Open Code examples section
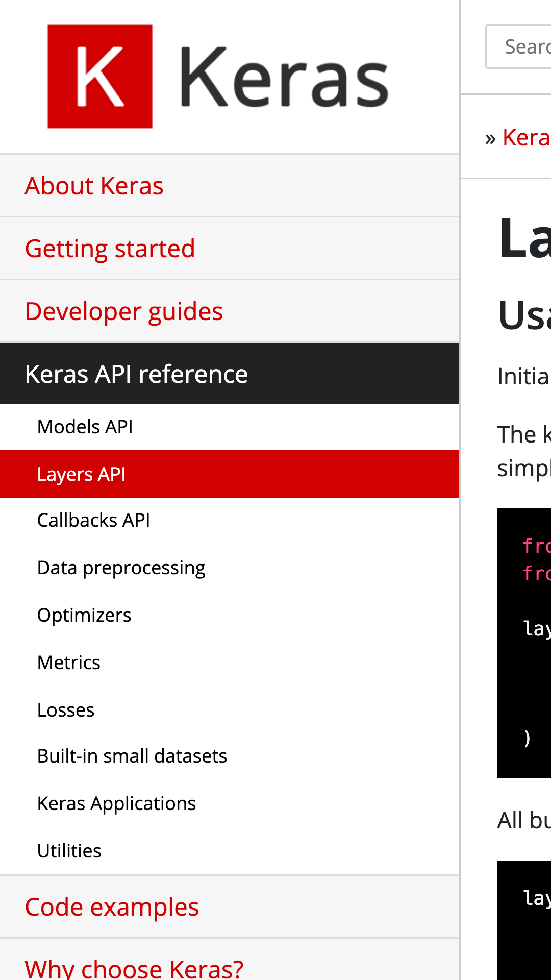This screenshot has height=980, width=551. coord(230,907)
